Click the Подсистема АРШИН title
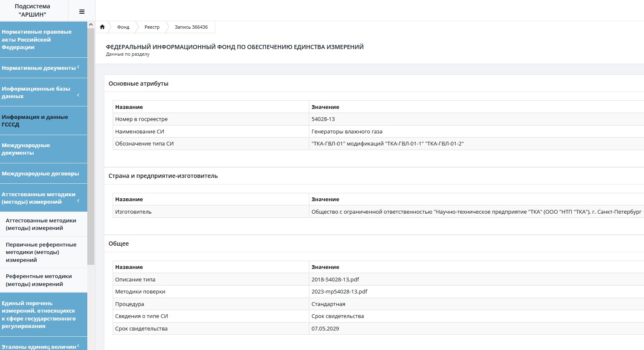This screenshot has height=350, width=644. [x=32, y=10]
